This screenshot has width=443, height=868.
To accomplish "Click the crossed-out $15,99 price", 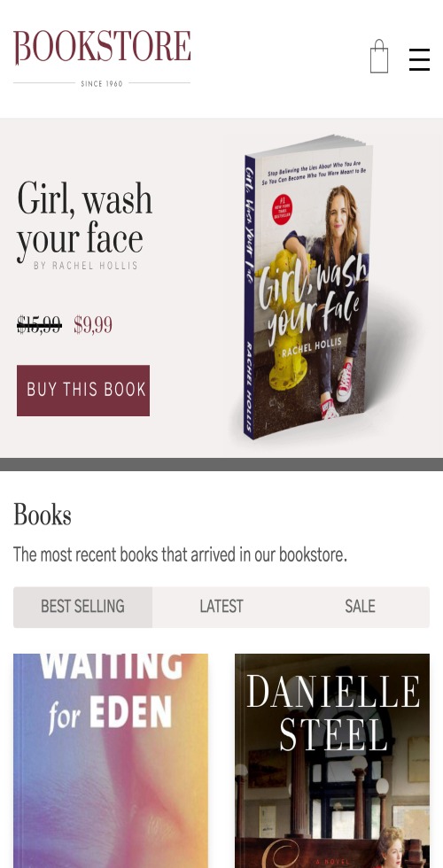I will 39,325.
